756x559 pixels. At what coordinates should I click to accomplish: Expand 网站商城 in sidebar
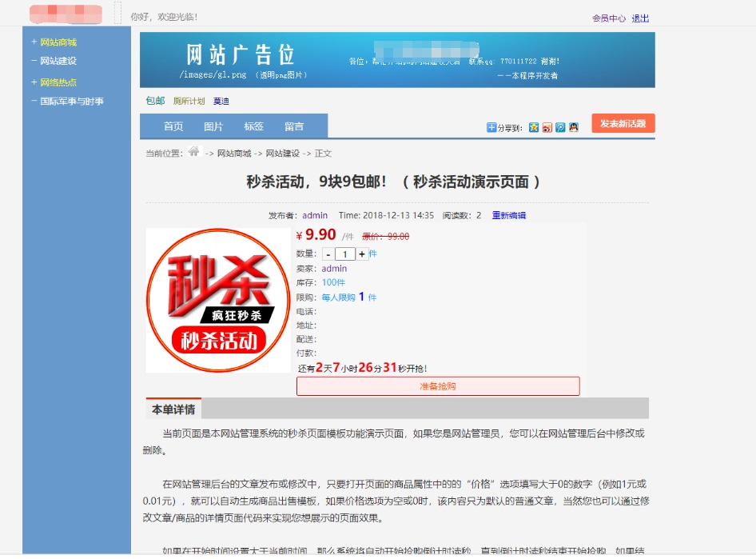pyautogui.click(x=58, y=42)
